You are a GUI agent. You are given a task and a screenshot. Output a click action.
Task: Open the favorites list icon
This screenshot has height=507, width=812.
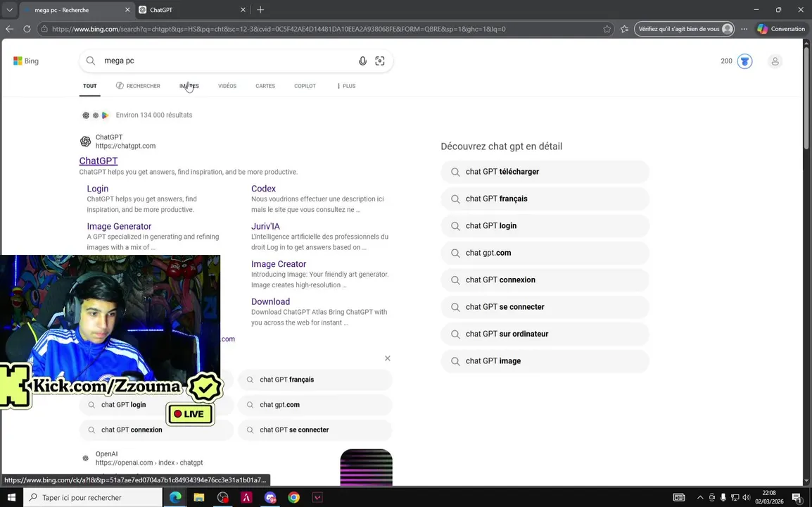pos(625,29)
